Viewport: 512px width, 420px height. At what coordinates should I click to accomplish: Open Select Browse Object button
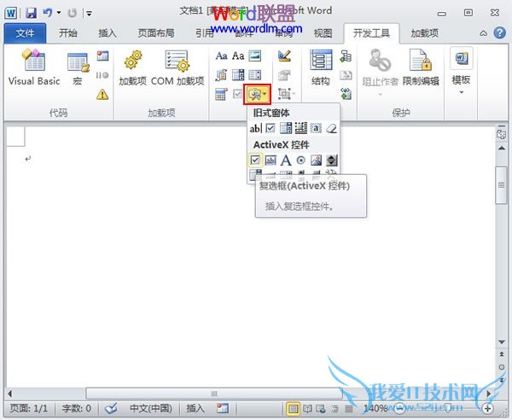(501, 367)
